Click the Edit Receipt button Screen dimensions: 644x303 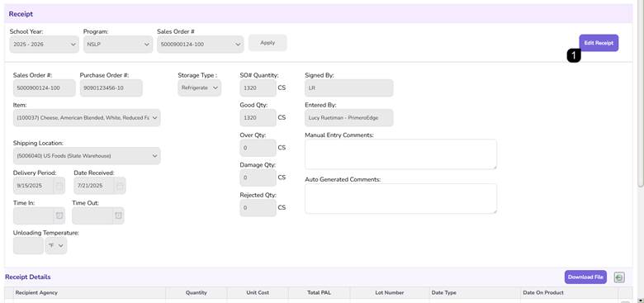coord(599,43)
